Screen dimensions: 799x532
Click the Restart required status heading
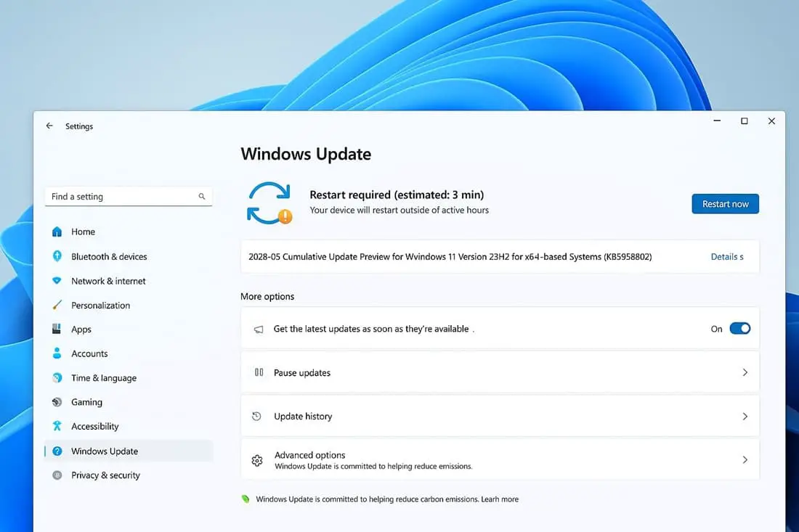point(397,195)
